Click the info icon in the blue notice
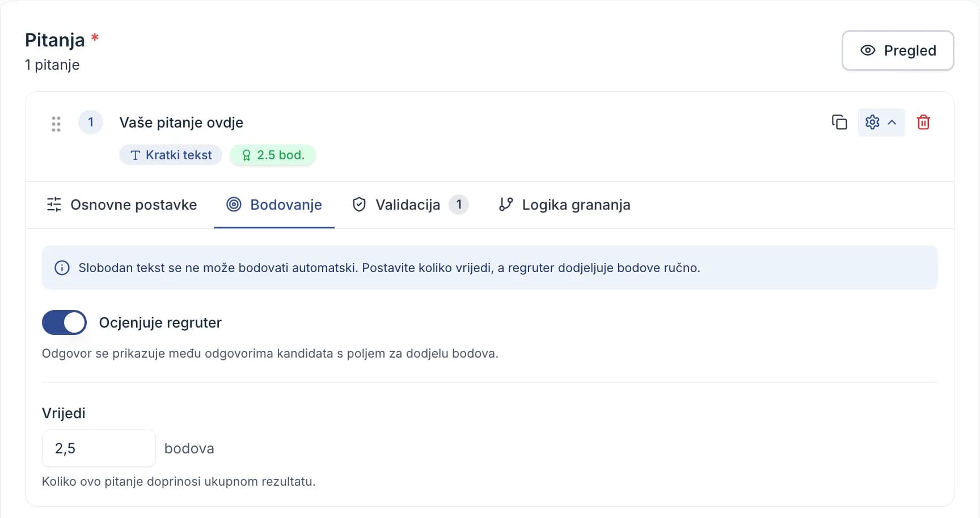980x518 pixels. click(62, 268)
